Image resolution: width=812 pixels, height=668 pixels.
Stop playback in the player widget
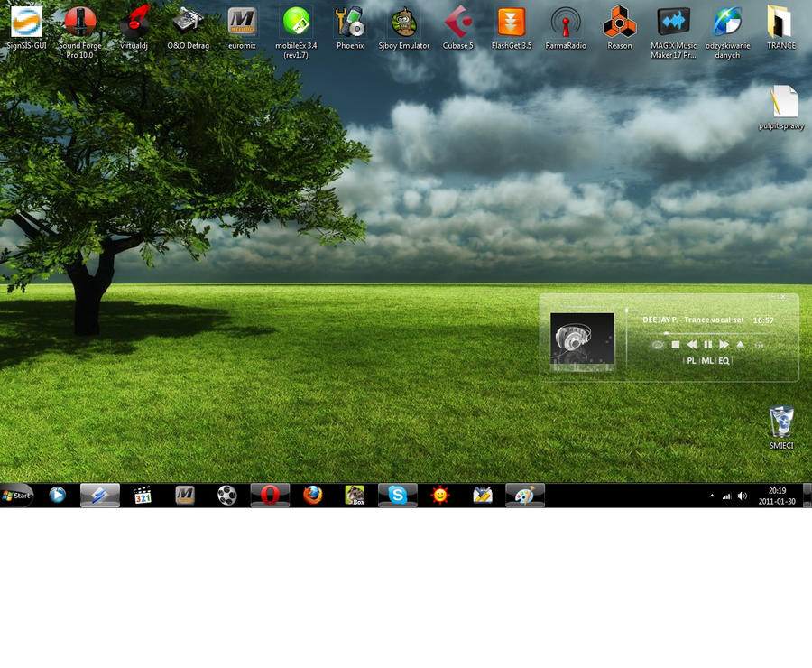pos(675,345)
